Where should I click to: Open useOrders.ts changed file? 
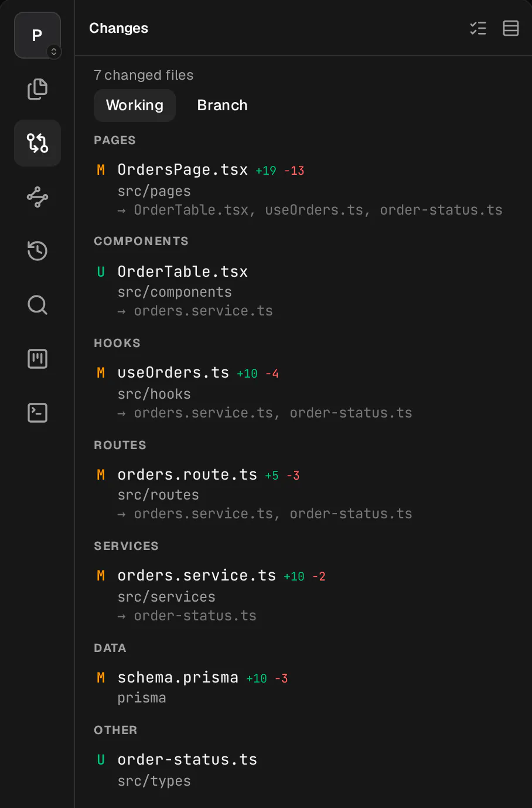pyautogui.click(x=173, y=372)
